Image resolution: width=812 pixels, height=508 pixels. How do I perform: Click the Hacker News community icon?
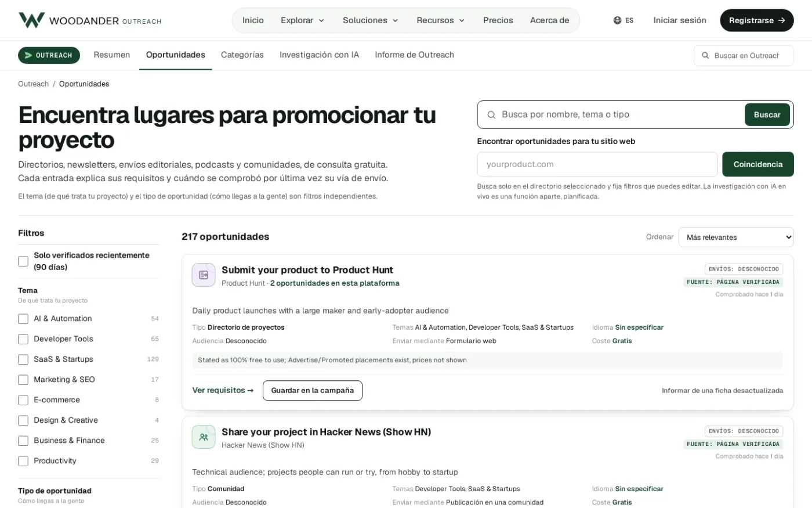(x=204, y=437)
